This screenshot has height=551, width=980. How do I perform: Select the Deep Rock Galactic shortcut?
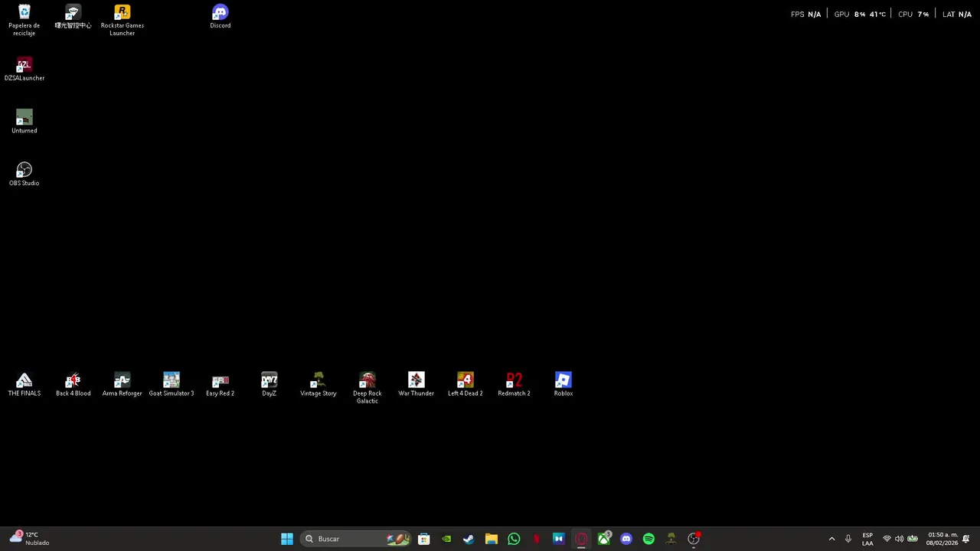click(x=367, y=389)
